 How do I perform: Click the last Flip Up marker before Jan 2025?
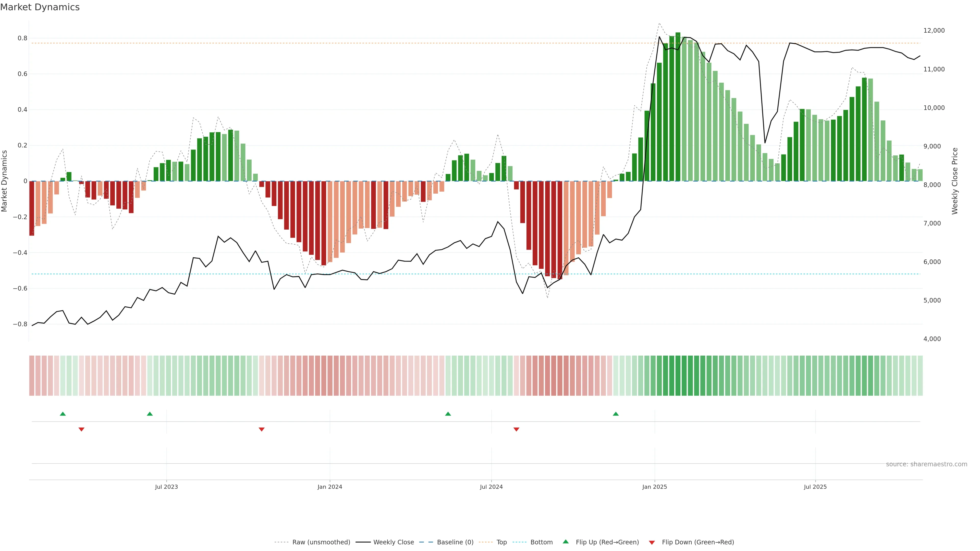(x=616, y=414)
